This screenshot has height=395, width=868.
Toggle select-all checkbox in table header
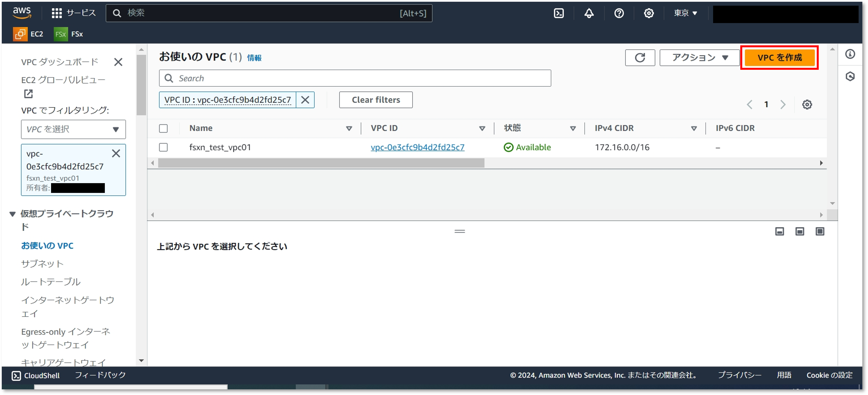tap(163, 128)
